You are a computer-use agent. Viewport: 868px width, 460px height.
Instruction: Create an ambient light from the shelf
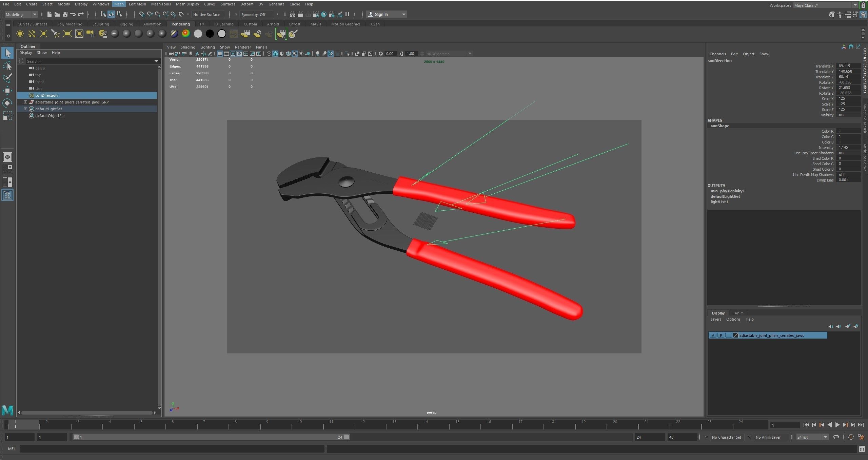(x=20, y=34)
